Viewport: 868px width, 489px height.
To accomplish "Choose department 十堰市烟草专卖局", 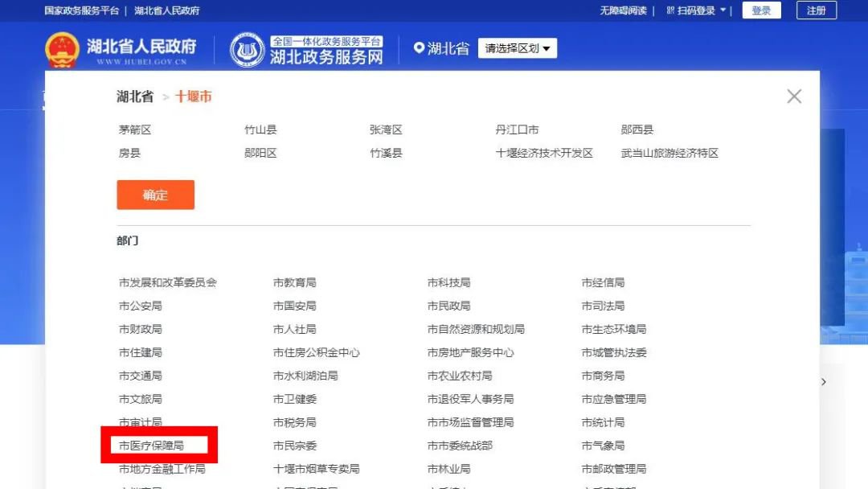I will click(x=316, y=469).
